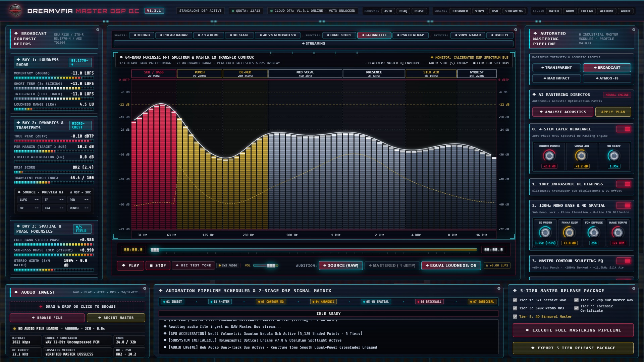Click the 3D Width knob
644x362 pixels.
545,232
